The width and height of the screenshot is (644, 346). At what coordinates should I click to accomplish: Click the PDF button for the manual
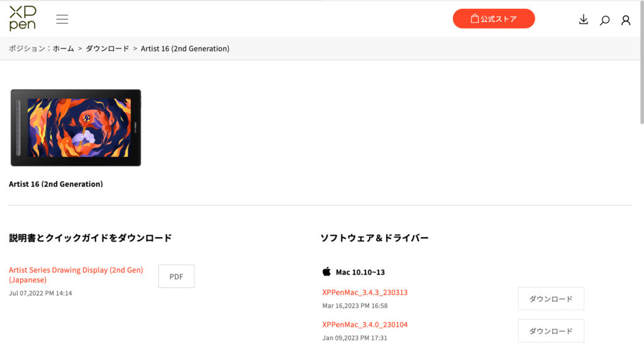(176, 276)
